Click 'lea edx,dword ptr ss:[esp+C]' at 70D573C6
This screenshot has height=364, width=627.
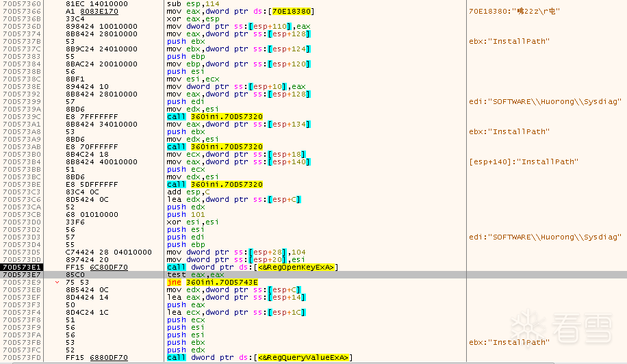234,199
